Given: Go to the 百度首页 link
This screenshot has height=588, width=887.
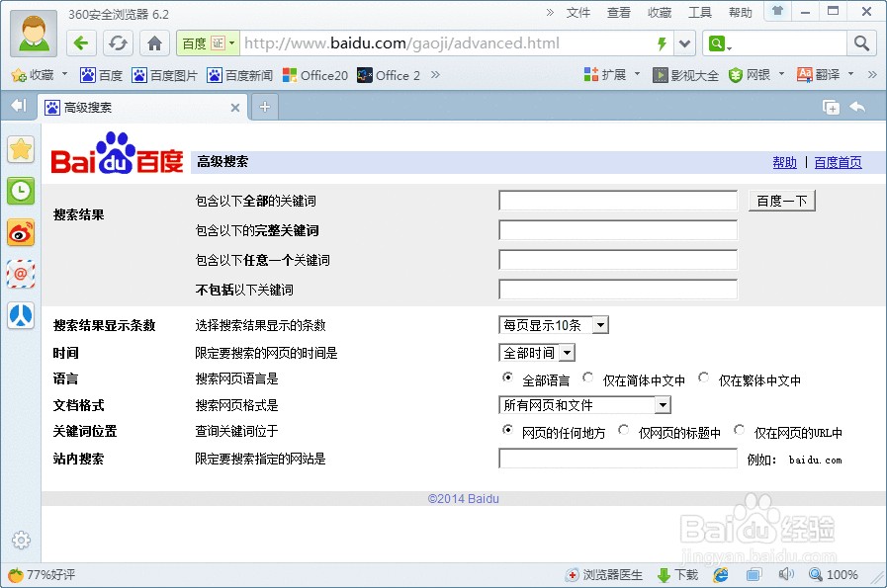Looking at the screenshot, I should (x=838, y=163).
